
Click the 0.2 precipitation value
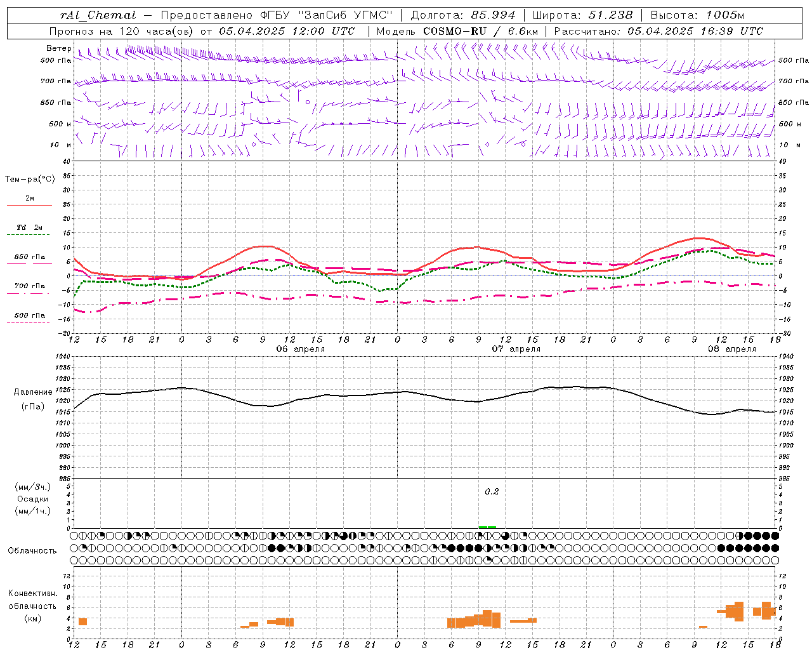pos(492,492)
